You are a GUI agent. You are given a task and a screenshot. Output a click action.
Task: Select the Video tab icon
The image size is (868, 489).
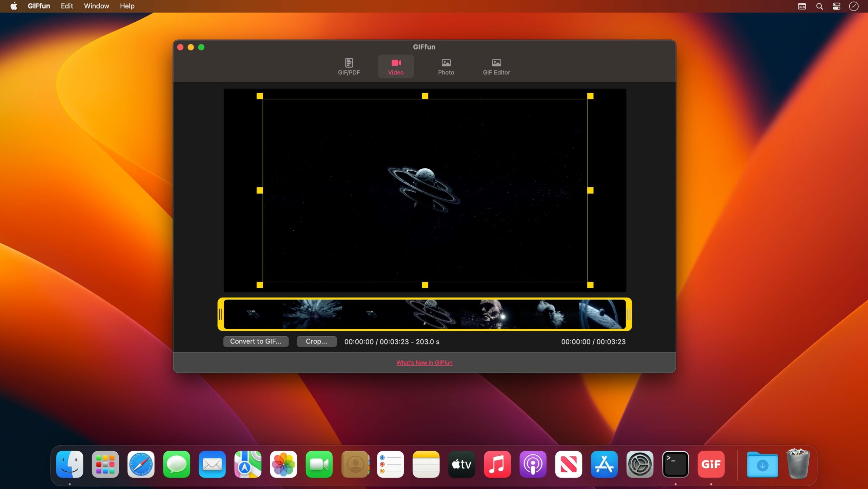coord(396,63)
